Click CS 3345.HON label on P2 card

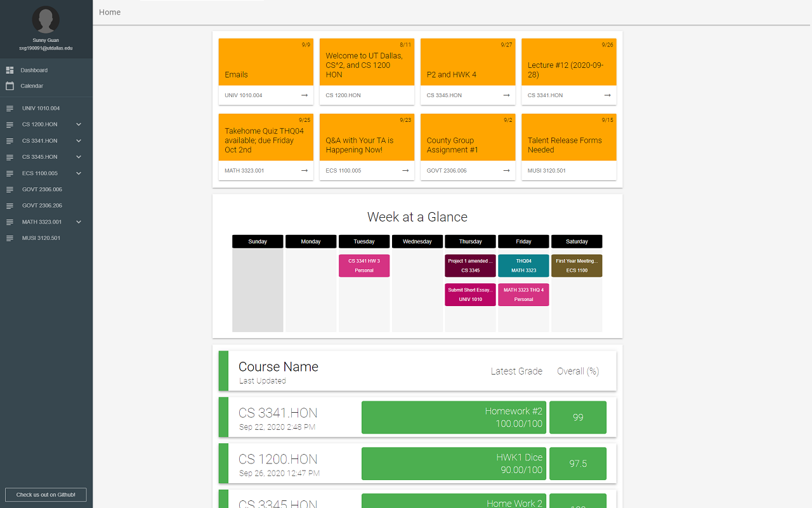(444, 95)
